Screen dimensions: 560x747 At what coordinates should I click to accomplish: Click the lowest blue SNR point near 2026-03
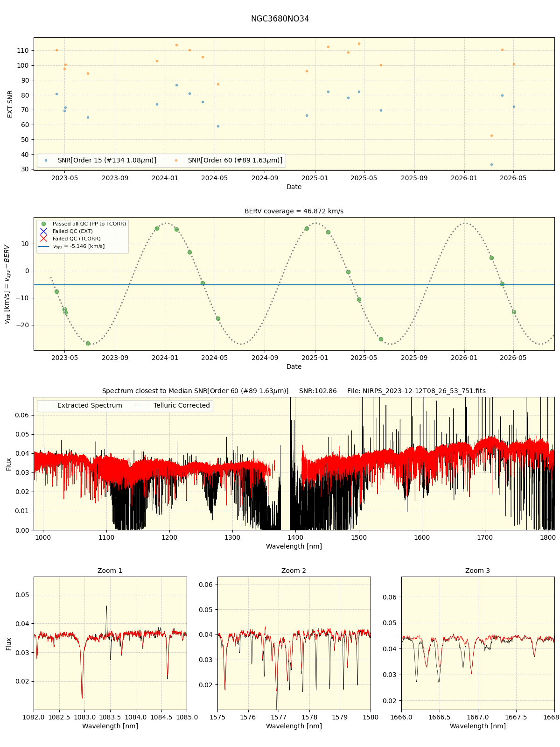(x=491, y=164)
